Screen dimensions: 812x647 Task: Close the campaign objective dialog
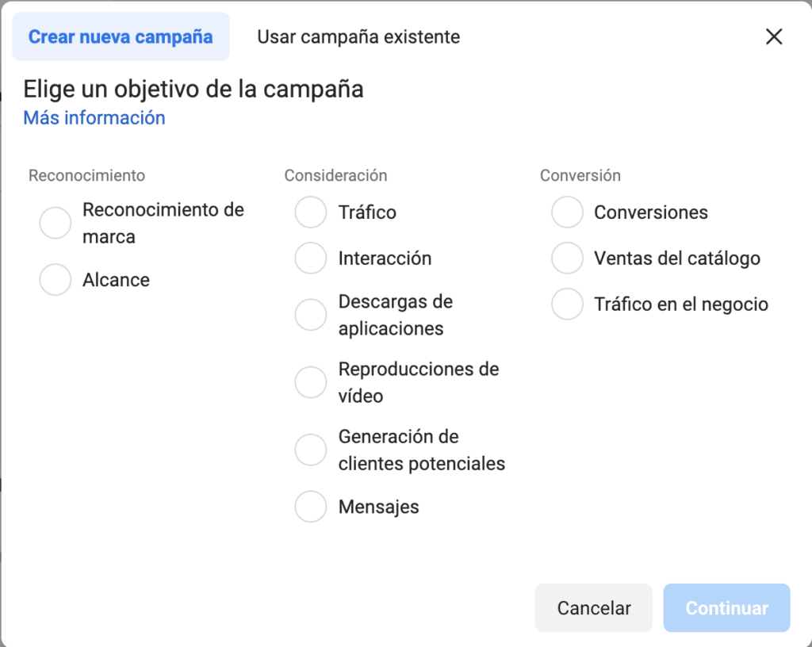[x=774, y=36]
